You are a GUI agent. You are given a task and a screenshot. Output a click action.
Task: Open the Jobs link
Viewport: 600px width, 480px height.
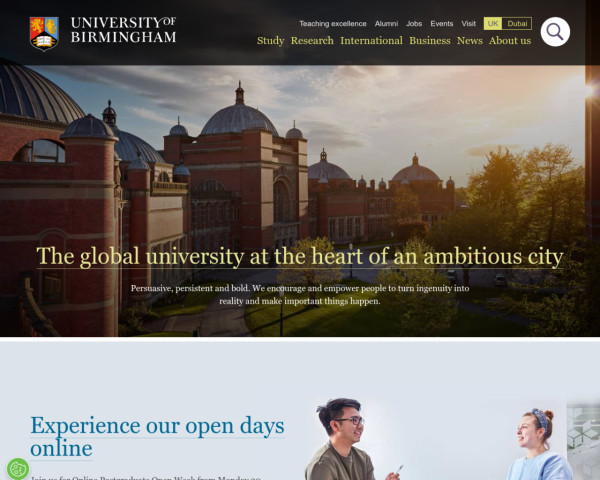tap(414, 24)
